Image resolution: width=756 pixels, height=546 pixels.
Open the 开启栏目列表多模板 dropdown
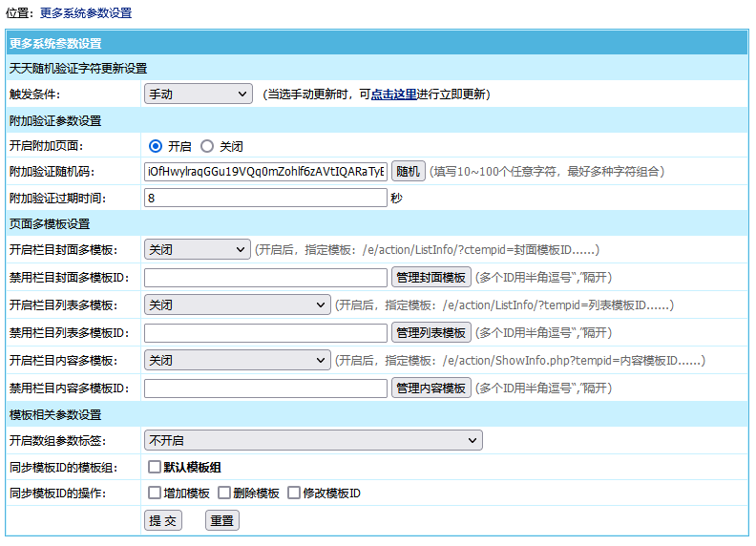237,305
